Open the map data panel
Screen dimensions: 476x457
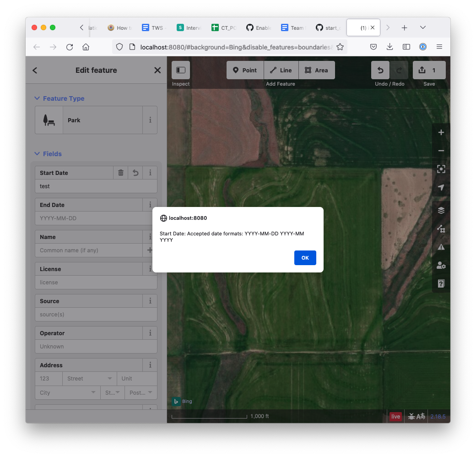pos(441,228)
